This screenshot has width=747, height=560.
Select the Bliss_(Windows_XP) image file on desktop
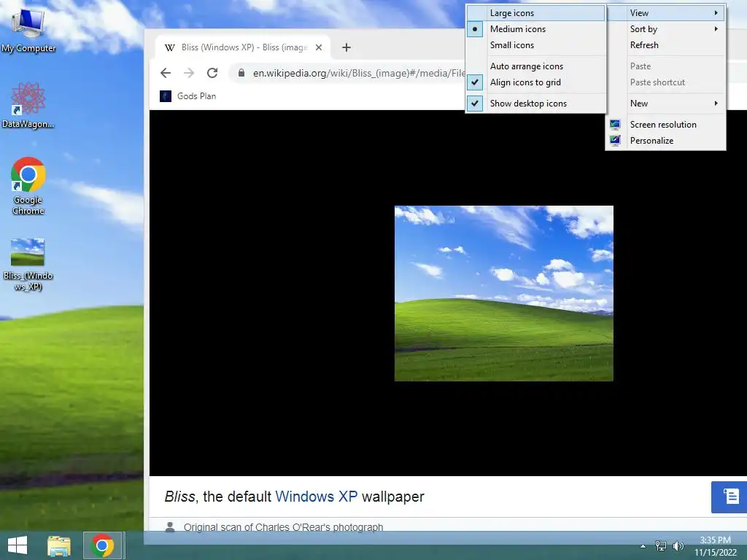pos(28,264)
